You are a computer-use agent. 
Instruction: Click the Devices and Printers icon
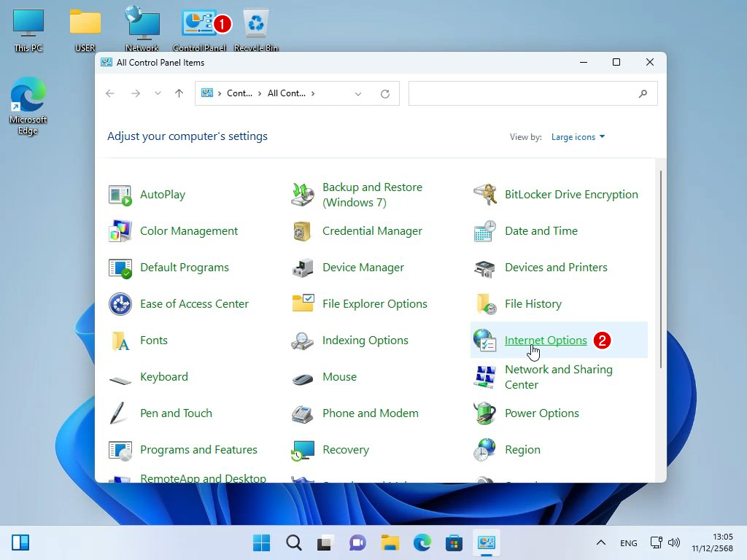484,268
